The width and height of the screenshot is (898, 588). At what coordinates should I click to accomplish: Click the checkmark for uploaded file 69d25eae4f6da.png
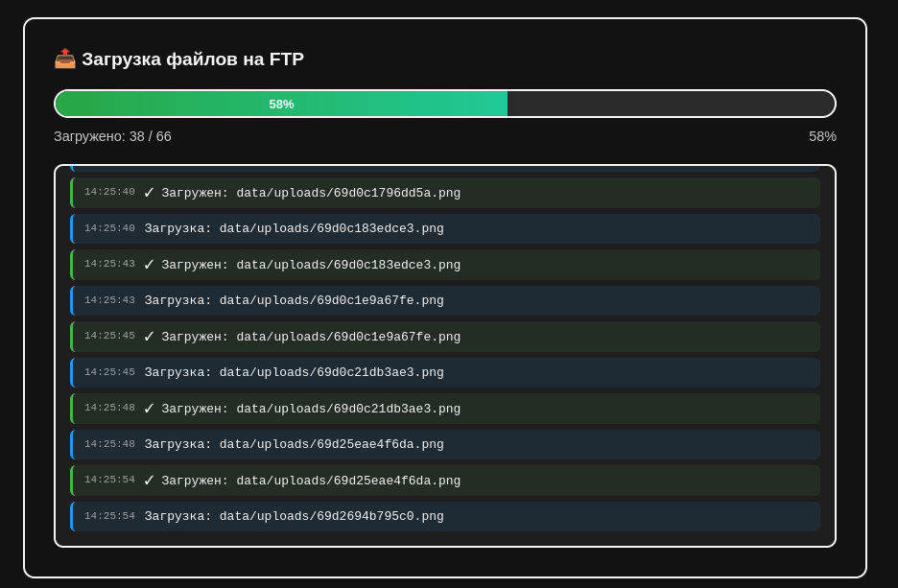tap(149, 481)
